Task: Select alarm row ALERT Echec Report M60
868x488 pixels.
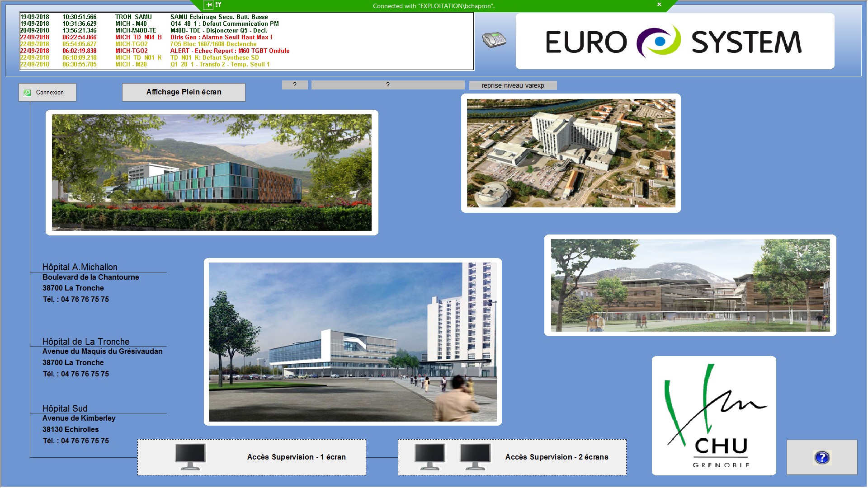Action: click(230, 51)
